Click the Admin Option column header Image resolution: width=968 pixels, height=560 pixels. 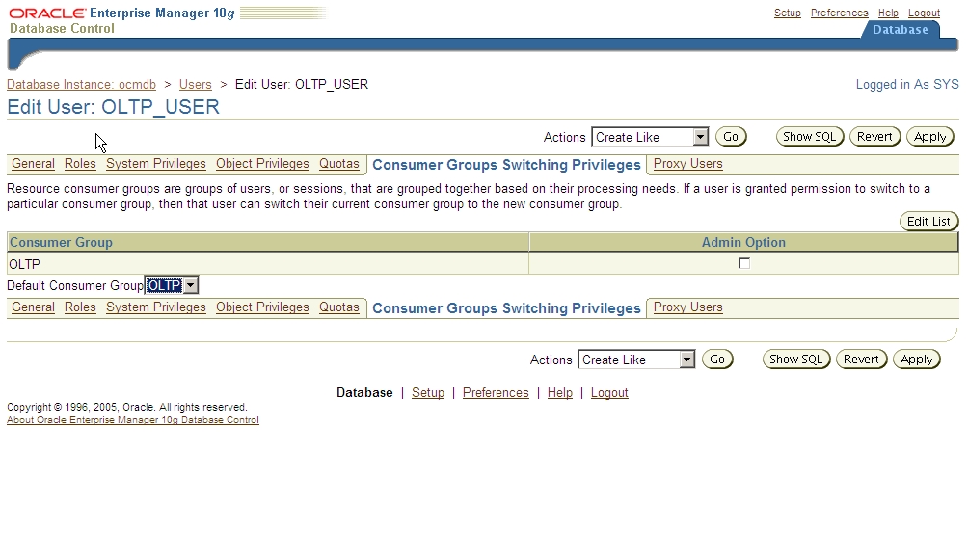pyautogui.click(x=743, y=242)
